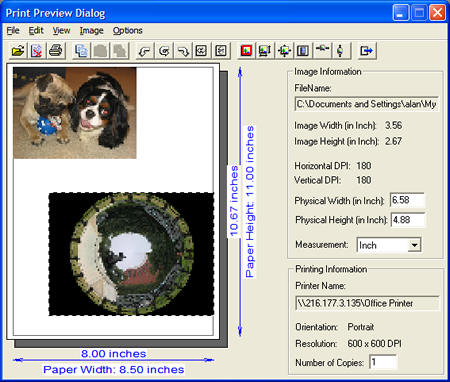Click the grayed paste icon in toolbar
The image size is (450, 382).
[x=119, y=51]
